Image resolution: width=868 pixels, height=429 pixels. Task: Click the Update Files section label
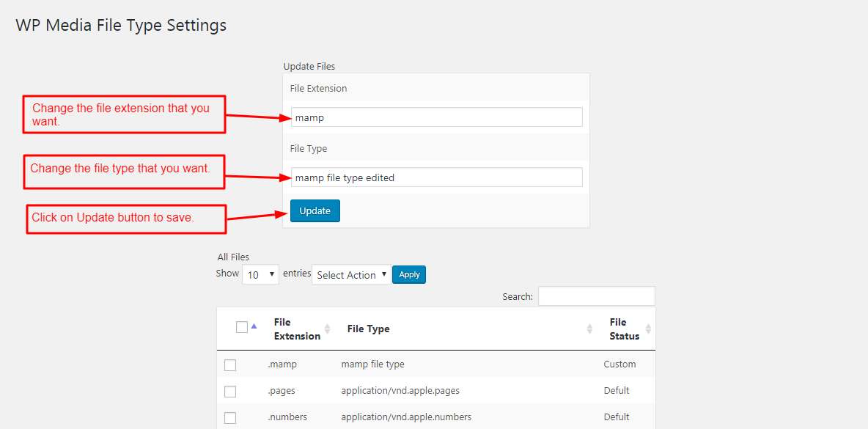[309, 67]
